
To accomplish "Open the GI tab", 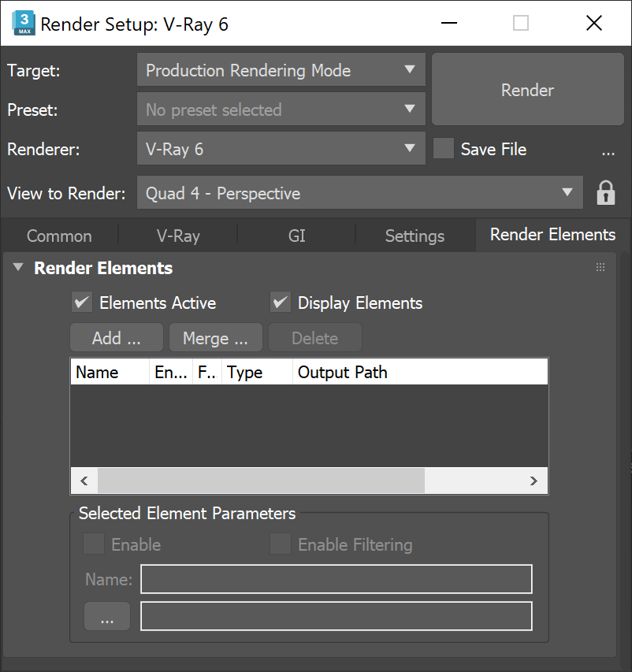I will pos(296,235).
